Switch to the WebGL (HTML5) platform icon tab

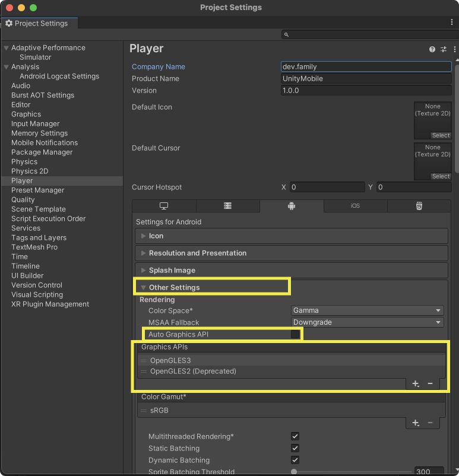419,206
